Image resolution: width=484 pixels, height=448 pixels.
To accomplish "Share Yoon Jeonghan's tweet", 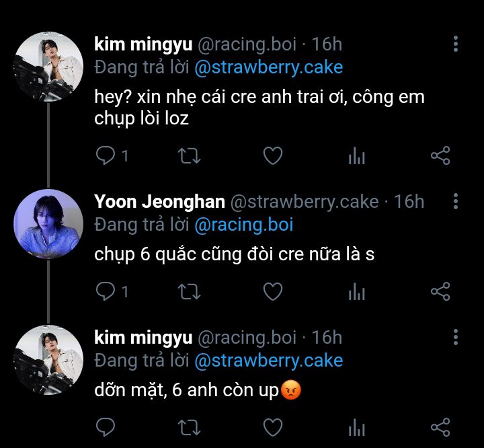I will [440, 291].
